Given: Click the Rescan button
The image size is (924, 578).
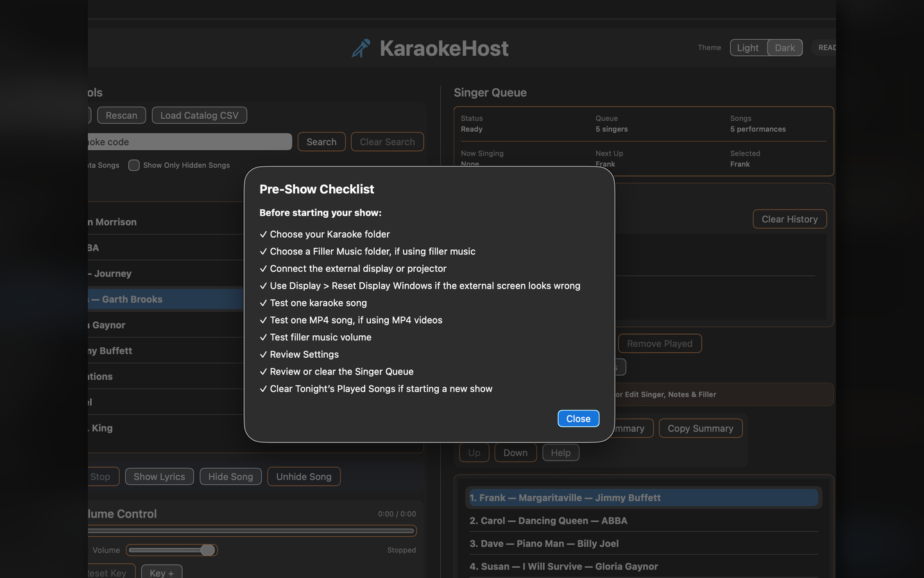Looking at the screenshot, I should point(121,116).
